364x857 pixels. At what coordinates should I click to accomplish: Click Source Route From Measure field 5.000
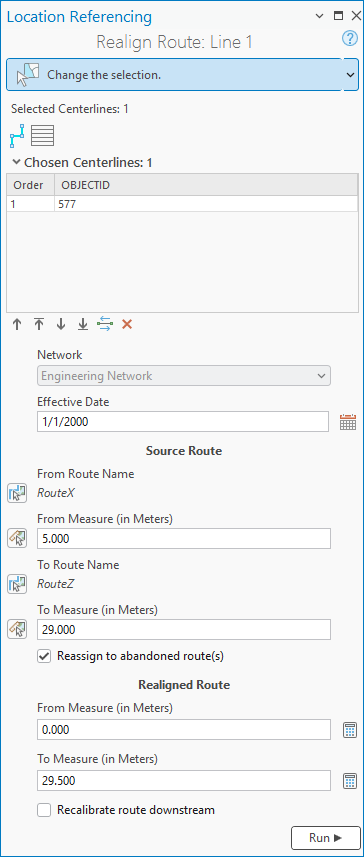[x=184, y=538]
